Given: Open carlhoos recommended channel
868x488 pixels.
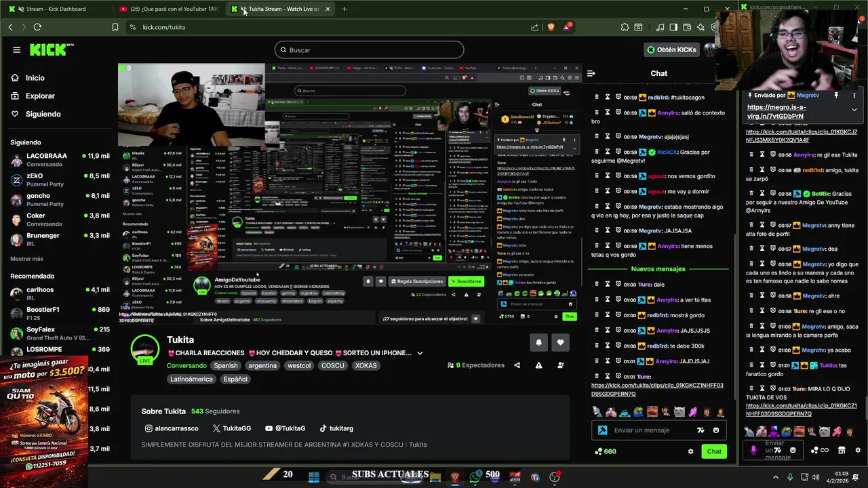Looking at the screenshot, I should (60, 293).
